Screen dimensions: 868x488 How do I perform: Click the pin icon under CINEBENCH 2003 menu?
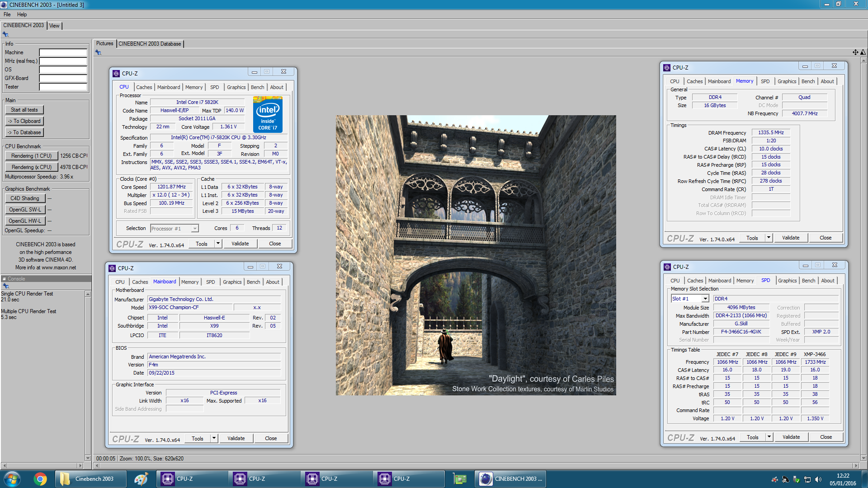5,34
